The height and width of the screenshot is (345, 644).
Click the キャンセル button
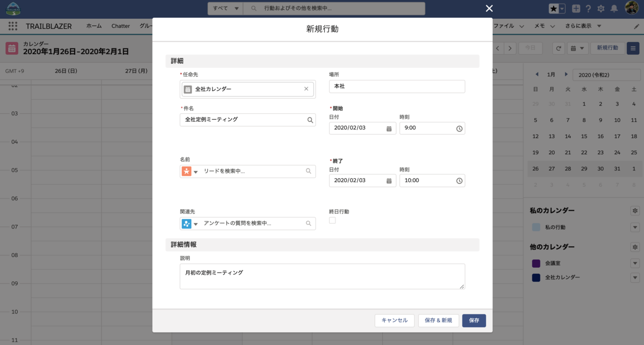(x=394, y=320)
